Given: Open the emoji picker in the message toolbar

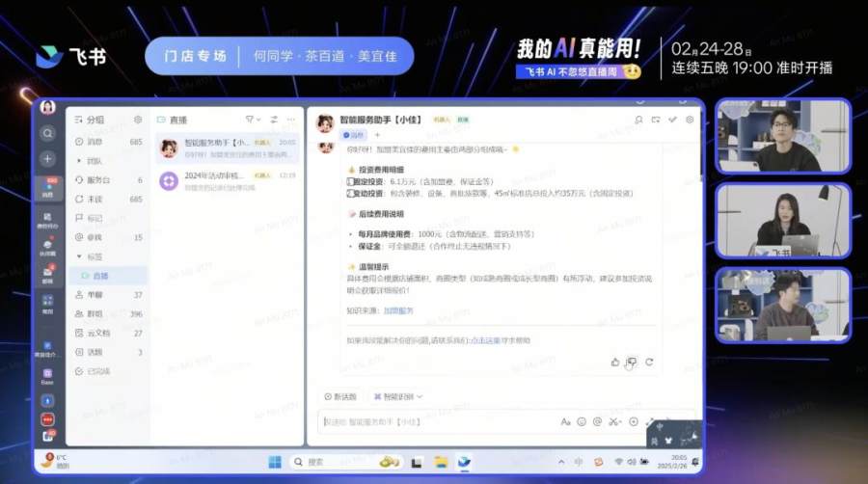Looking at the screenshot, I should coord(581,421).
